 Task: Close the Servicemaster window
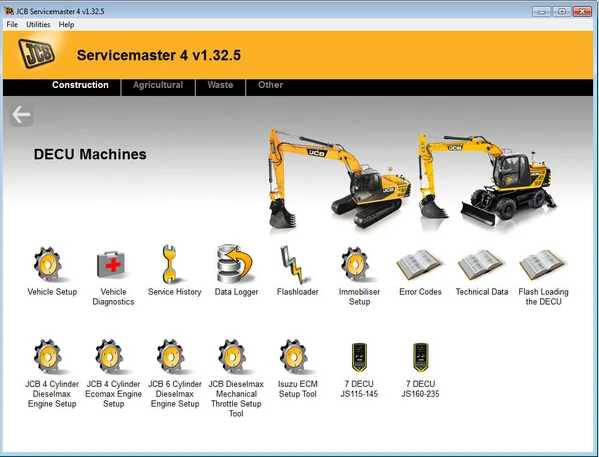(x=582, y=11)
